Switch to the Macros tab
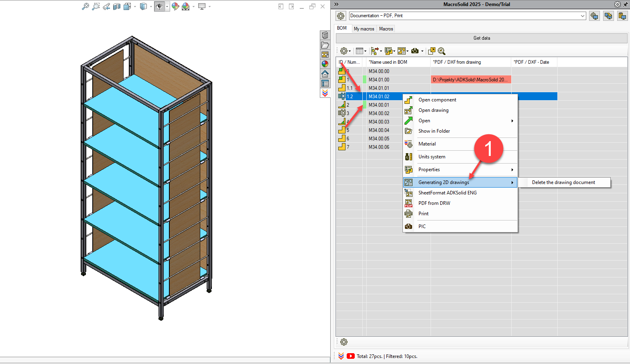This screenshot has height=364, width=630. coord(386,29)
